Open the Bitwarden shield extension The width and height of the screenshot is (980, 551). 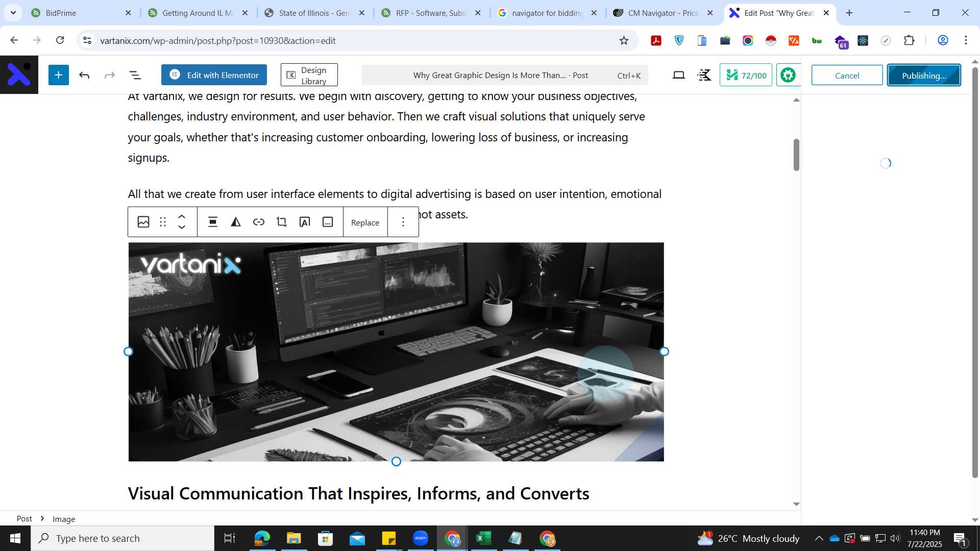[679, 40]
